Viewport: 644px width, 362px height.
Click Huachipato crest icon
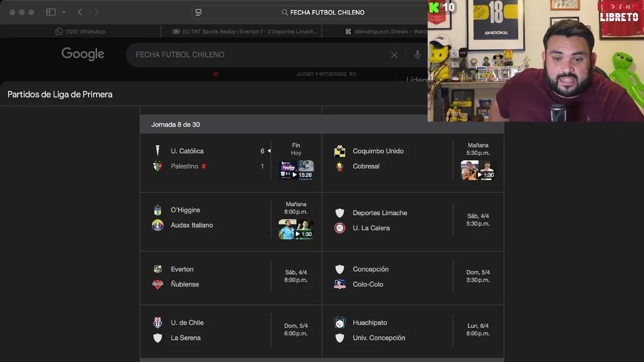tap(340, 323)
